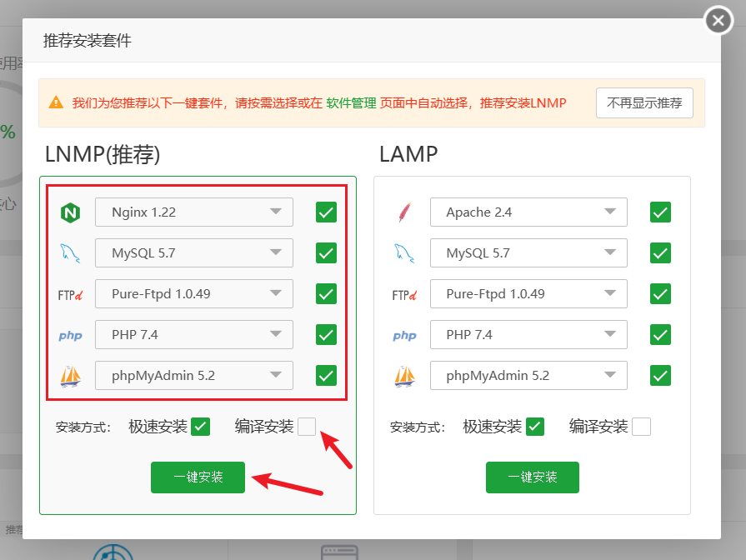The width and height of the screenshot is (746, 560).
Task: Click the FTPd icon in LNMP
Action: [x=70, y=295]
